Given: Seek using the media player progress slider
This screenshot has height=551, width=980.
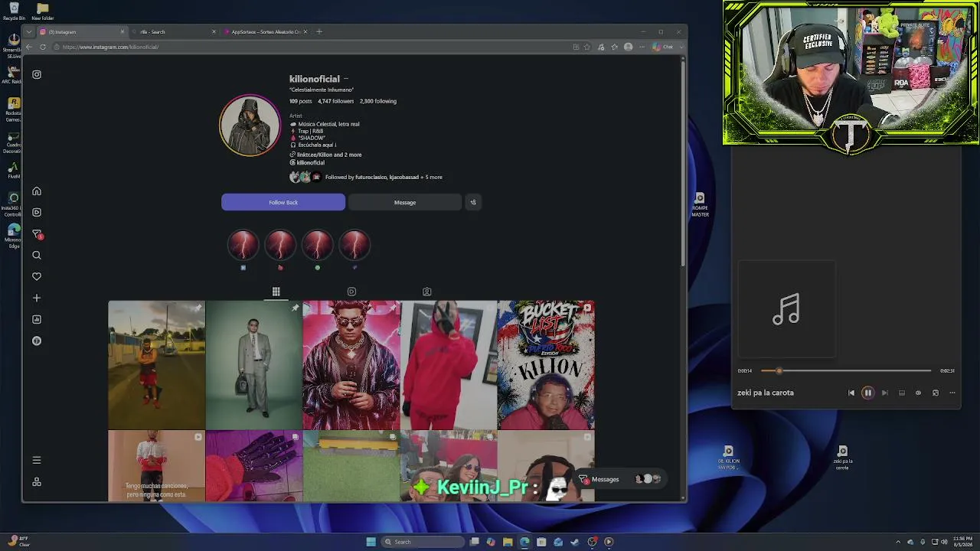Looking at the screenshot, I should [x=846, y=370].
